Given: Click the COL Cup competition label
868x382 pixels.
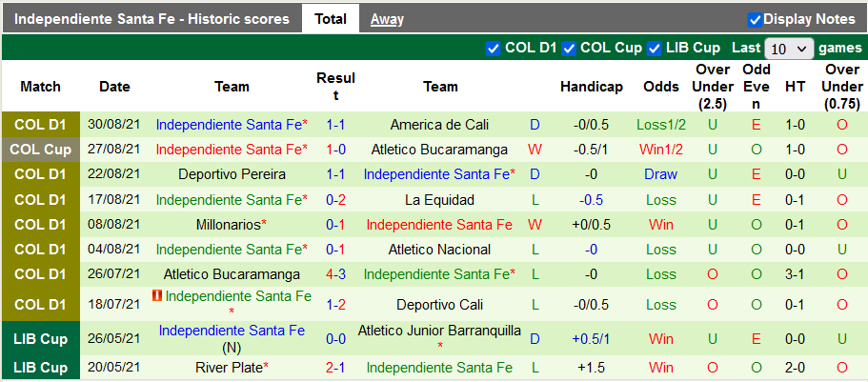Looking at the screenshot, I should [x=41, y=150].
